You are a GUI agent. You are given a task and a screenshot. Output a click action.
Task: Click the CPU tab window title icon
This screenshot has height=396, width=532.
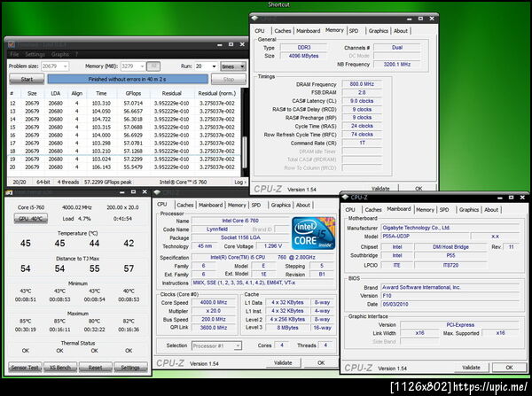click(157, 192)
